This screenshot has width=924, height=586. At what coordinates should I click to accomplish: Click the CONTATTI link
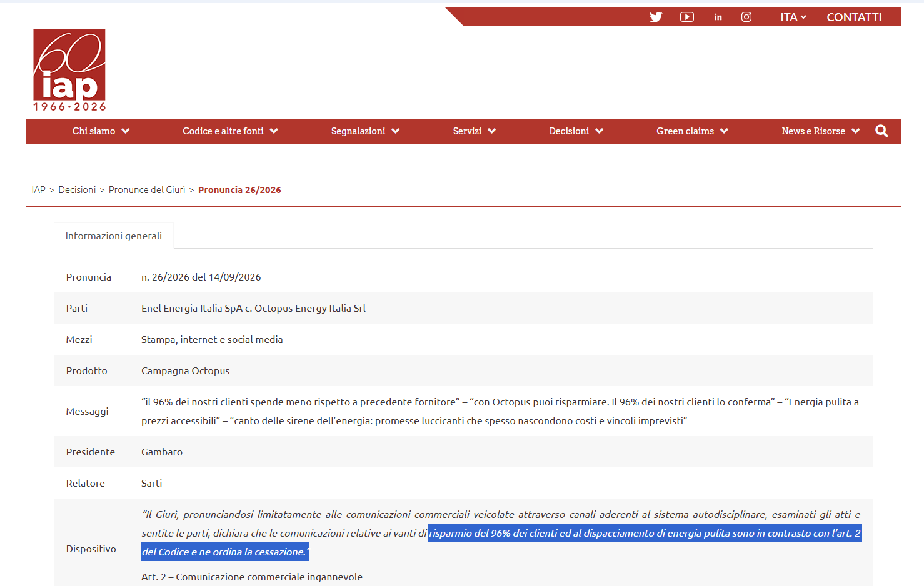pos(854,17)
